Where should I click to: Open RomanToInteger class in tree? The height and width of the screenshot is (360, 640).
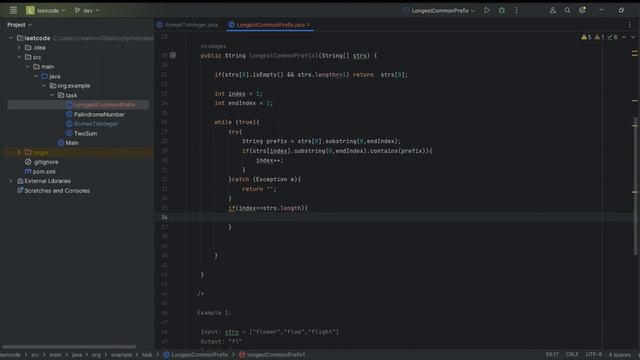pos(96,124)
